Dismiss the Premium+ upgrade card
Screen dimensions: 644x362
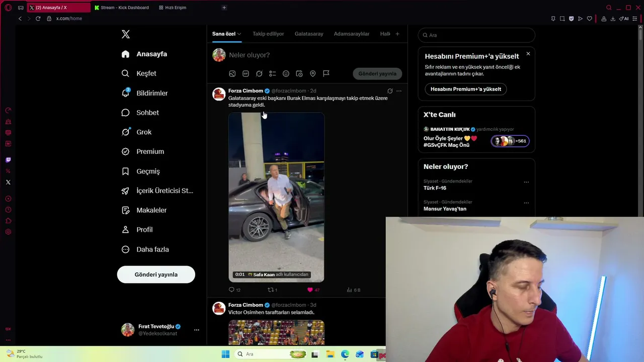(x=528, y=54)
